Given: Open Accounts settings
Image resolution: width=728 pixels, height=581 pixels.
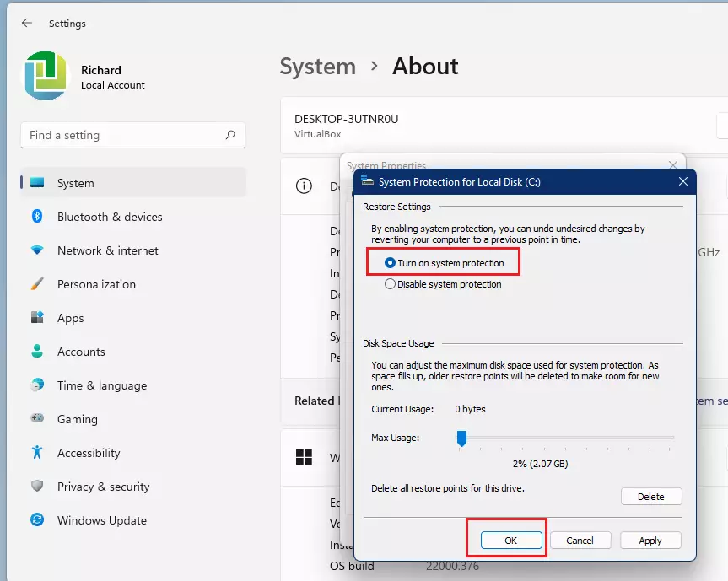Looking at the screenshot, I should click(133, 352).
